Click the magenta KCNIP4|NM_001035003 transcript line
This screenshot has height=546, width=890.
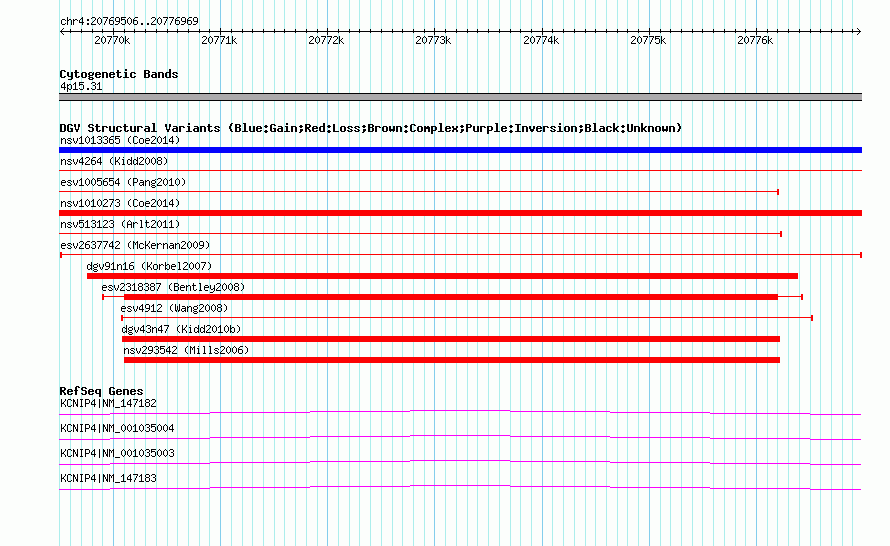coord(460,462)
